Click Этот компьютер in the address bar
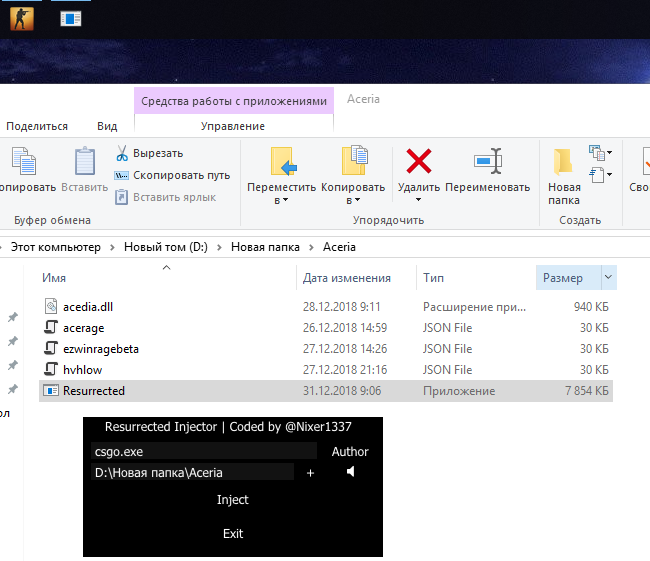Screen dimensions: 650x561 point(56,247)
